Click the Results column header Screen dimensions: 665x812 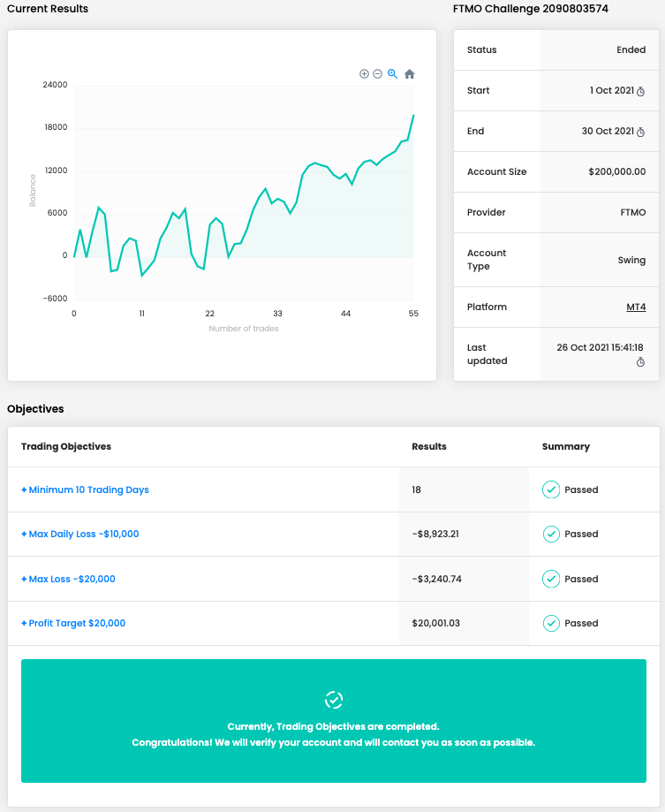pos(429,446)
